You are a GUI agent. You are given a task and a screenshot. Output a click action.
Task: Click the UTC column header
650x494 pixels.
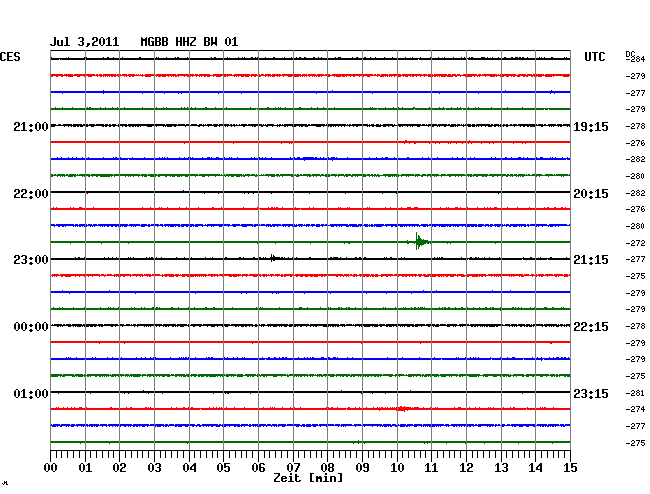(594, 57)
